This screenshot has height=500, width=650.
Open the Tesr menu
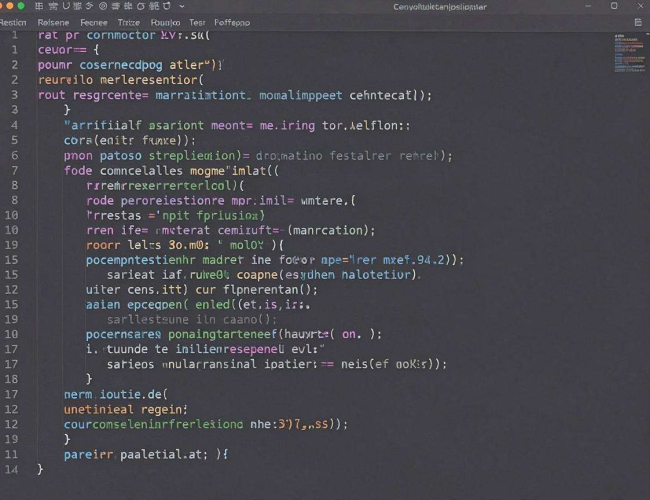(x=197, y=22)
